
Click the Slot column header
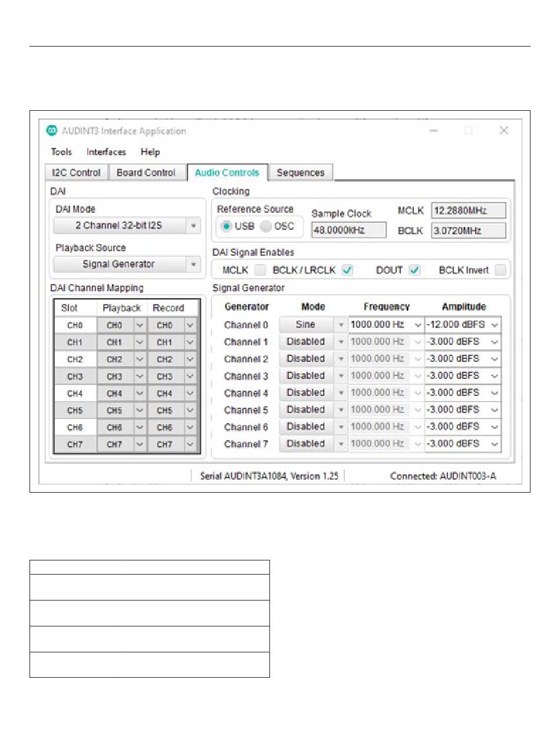pos(75,308)
